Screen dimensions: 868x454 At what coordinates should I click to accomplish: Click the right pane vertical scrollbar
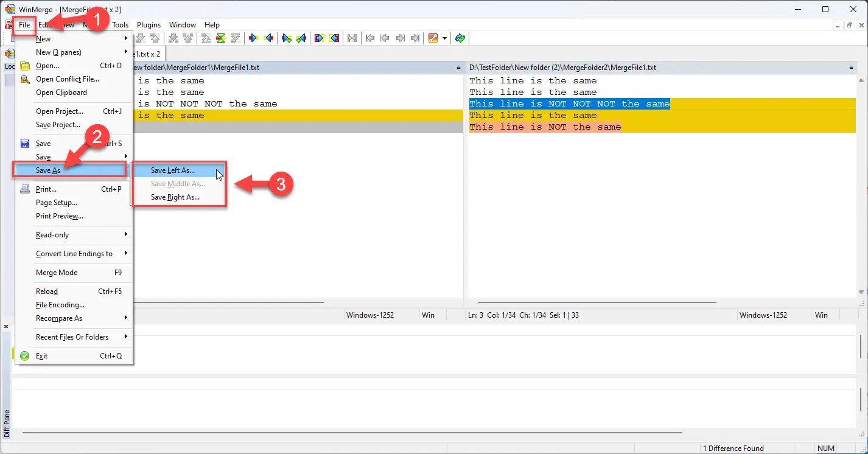[x=861, y=186]
